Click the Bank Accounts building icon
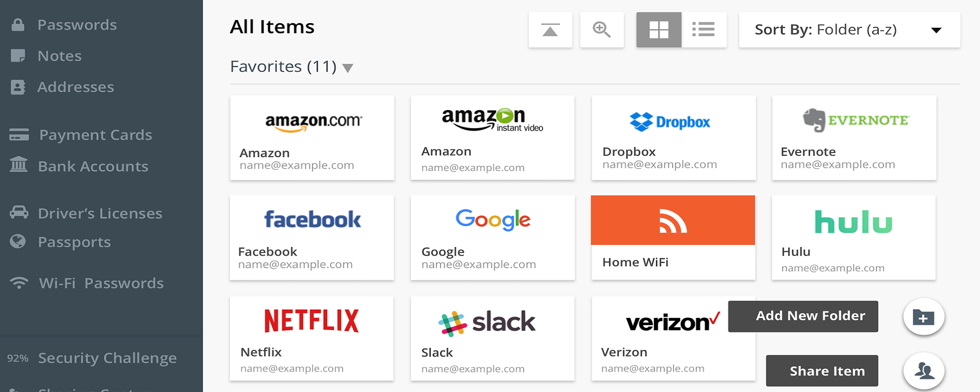The height and width of the screenshot is (392, 980). click(18, 165)
